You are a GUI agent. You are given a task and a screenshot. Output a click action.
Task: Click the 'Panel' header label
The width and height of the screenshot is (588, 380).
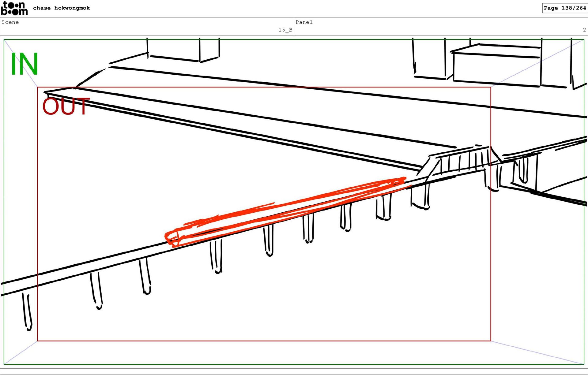click(304, 22)
